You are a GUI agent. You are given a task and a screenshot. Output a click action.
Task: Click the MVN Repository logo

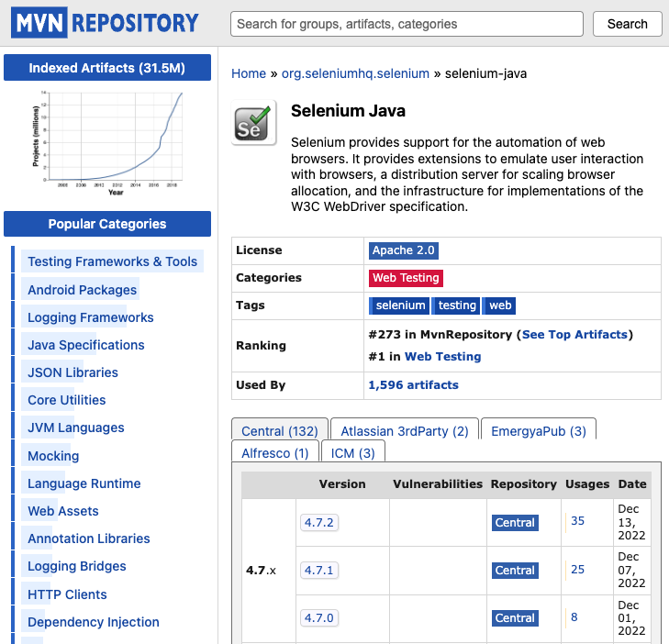[x=105, y=23]
